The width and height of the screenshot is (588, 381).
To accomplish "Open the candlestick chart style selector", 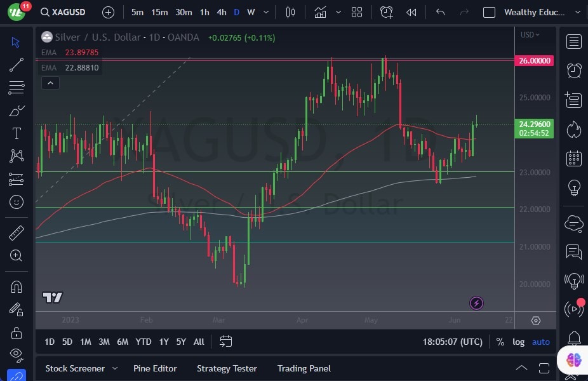I will pos(290,12).
